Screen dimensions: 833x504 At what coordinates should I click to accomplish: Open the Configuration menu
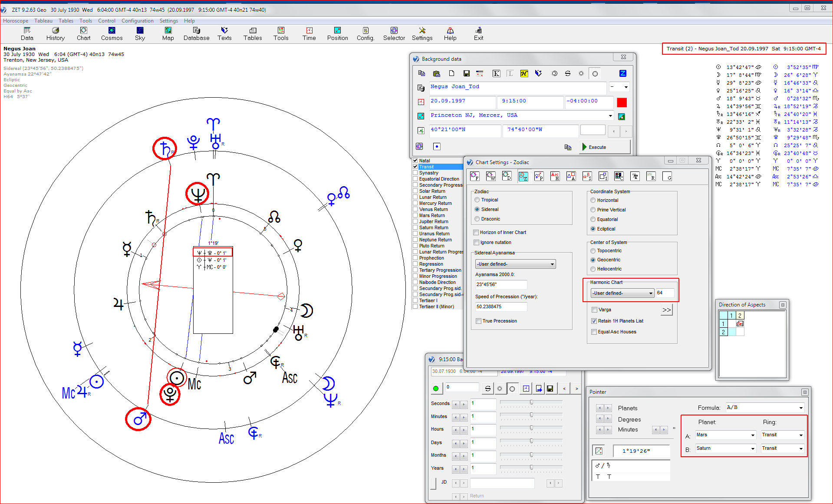click(x=138, y=21)
